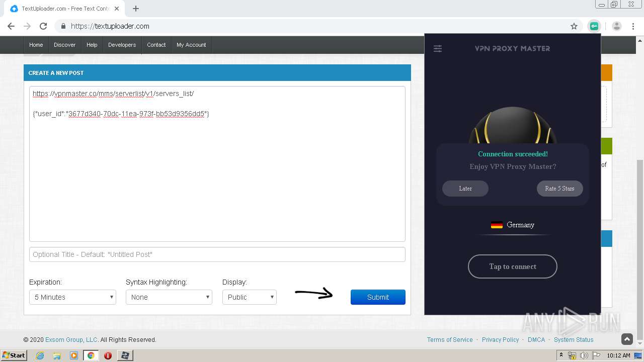
Task: Click the German flag icon
Action: click(x=497, y=225)
